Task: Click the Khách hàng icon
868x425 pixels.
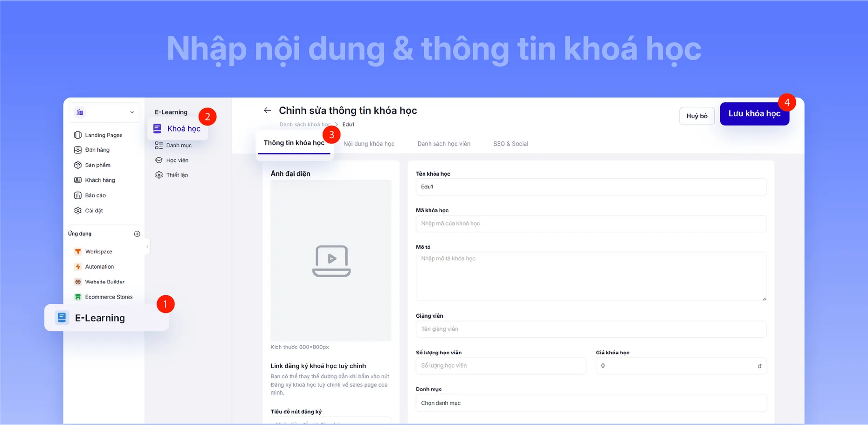Action: (78, 180)
